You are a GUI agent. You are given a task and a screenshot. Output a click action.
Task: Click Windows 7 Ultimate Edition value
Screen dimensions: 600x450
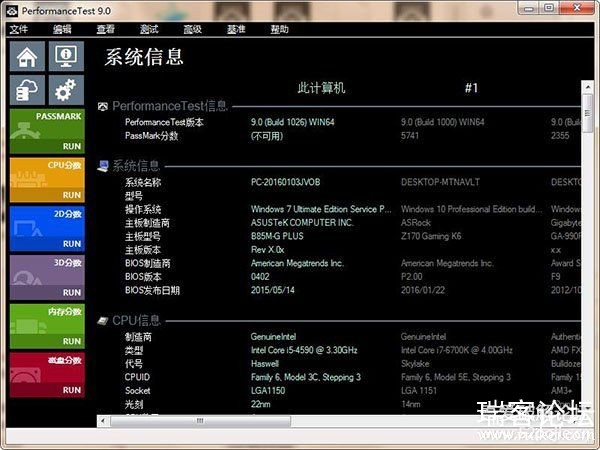[321, 209]
